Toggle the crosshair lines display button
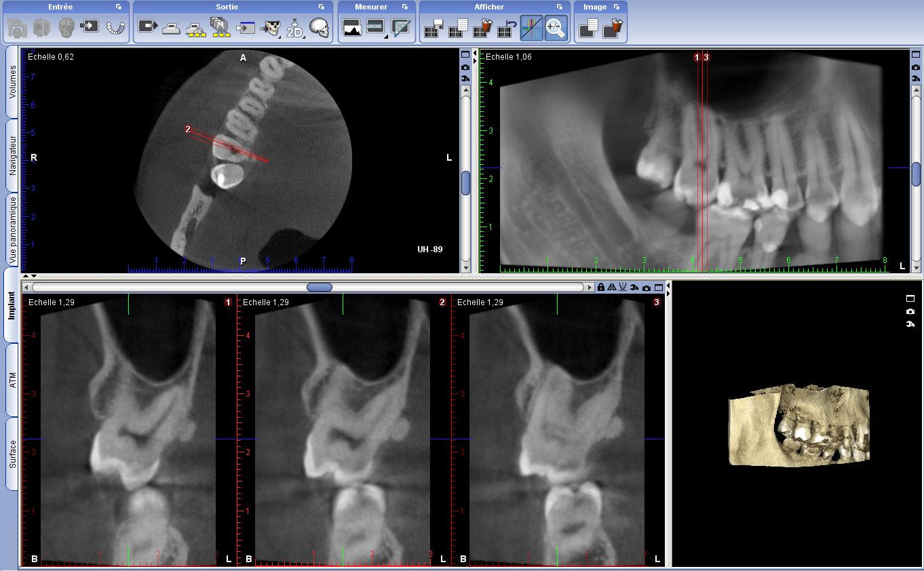Screen dimensions: 924x571 point(532,28)
